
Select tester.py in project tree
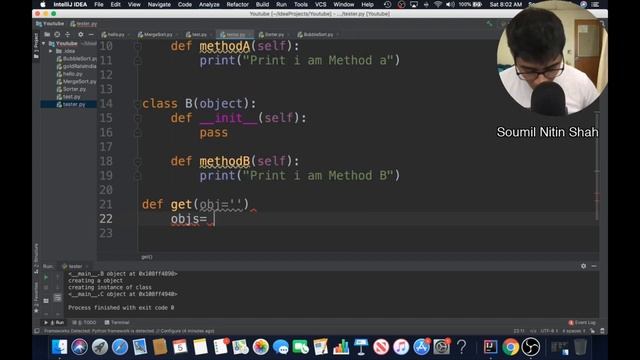pos(71,104)
